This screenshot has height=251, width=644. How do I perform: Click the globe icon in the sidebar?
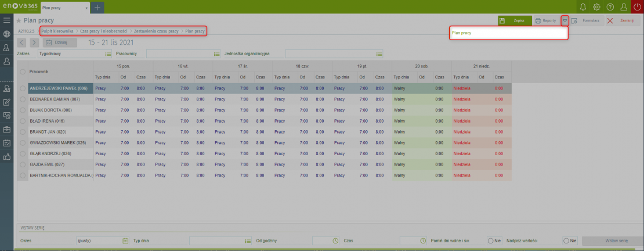[x=7, y=34]
